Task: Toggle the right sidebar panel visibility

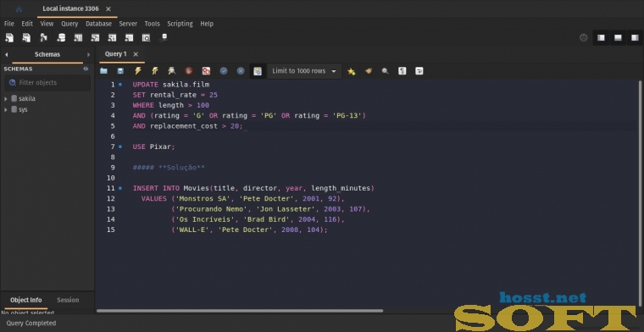Action: (x=635, y=38)
